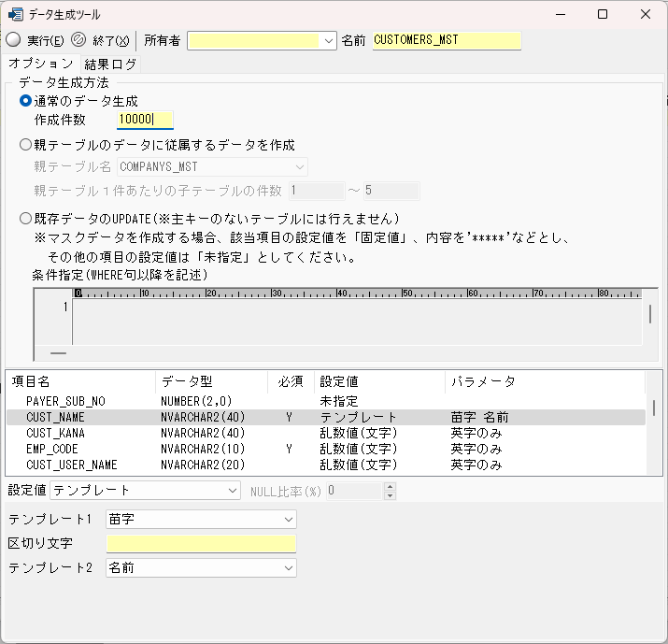The width and height of the screenshot is (668, 644).
Task: Click the NVARCHAR2(20) data type cell
Action: click(x=203, y=465)
